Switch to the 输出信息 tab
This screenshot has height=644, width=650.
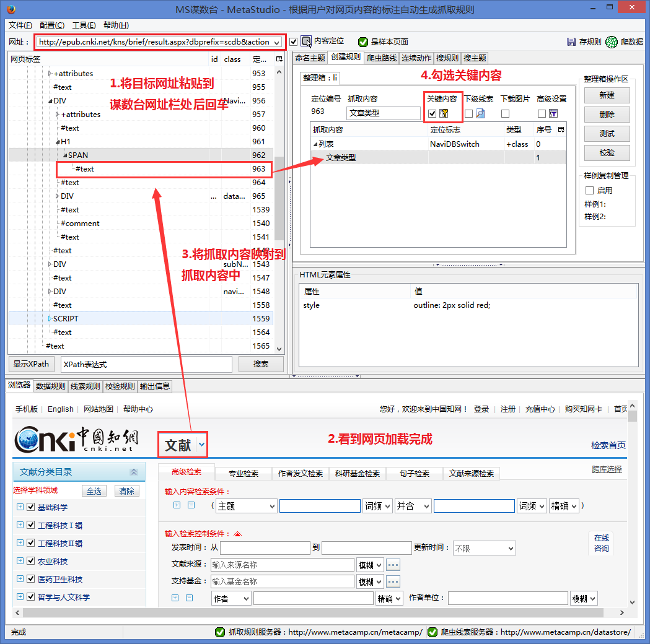(155, 386)
